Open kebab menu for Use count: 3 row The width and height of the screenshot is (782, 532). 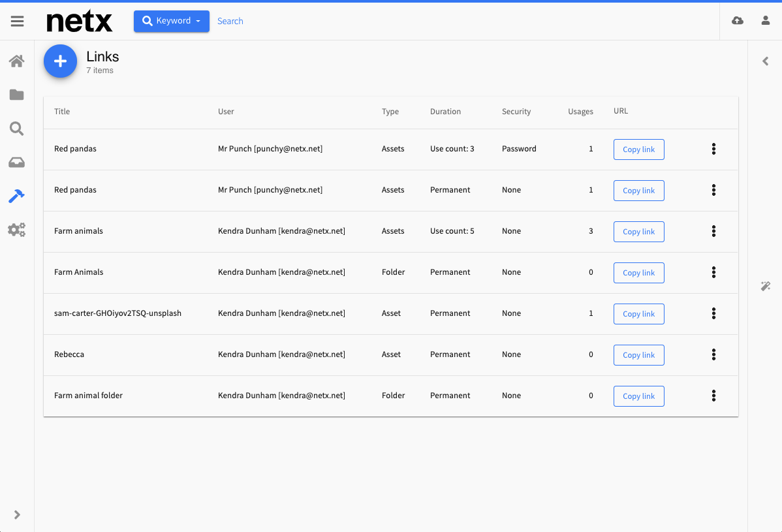point(713,149)
